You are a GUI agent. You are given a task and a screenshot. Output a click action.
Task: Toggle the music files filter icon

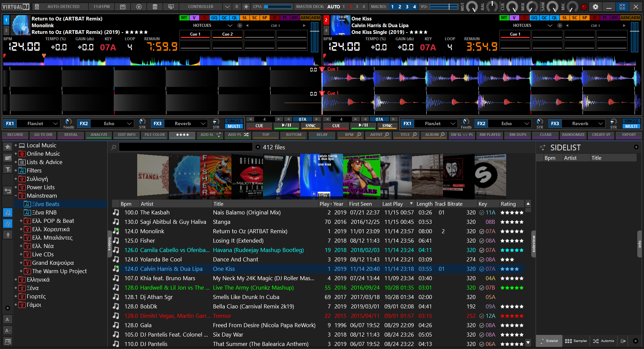coord(8,213)
